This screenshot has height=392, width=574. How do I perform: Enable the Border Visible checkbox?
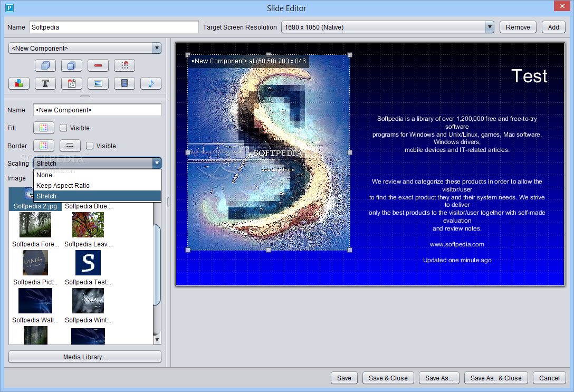[x=90, y=146]
